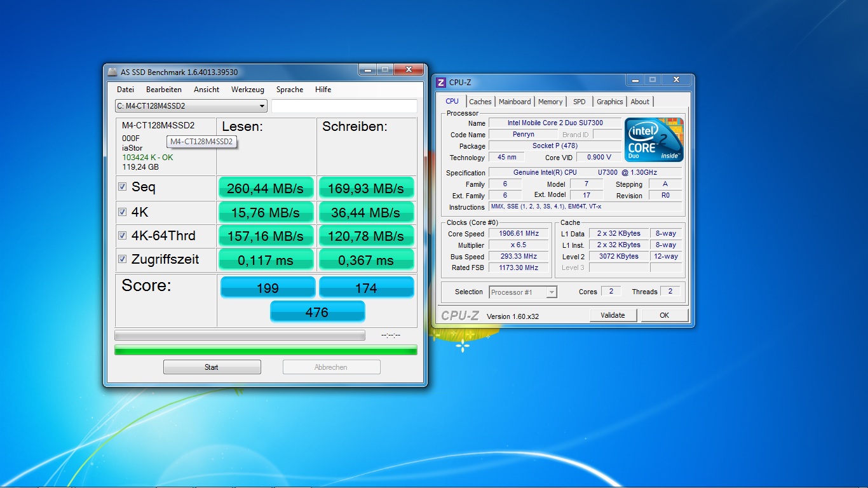Open the Werkzeug menu
Viewport: 868px width, 488px height.
[248, 90]
